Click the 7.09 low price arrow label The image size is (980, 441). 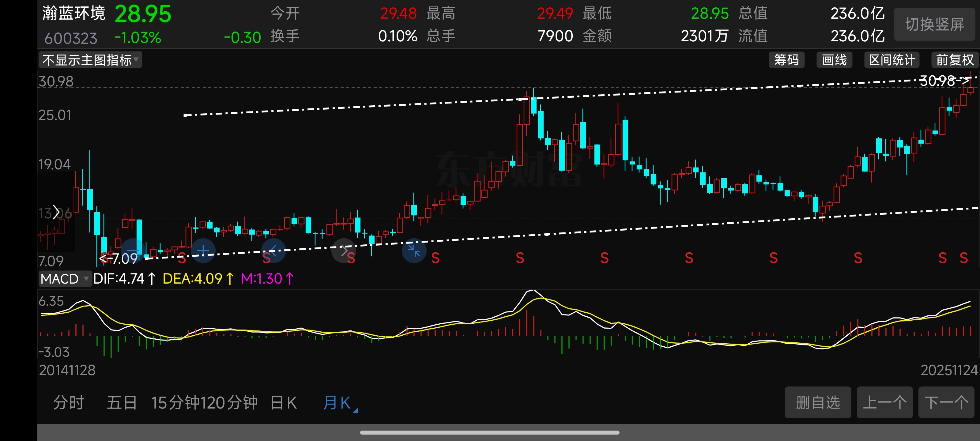pos(119,259)
